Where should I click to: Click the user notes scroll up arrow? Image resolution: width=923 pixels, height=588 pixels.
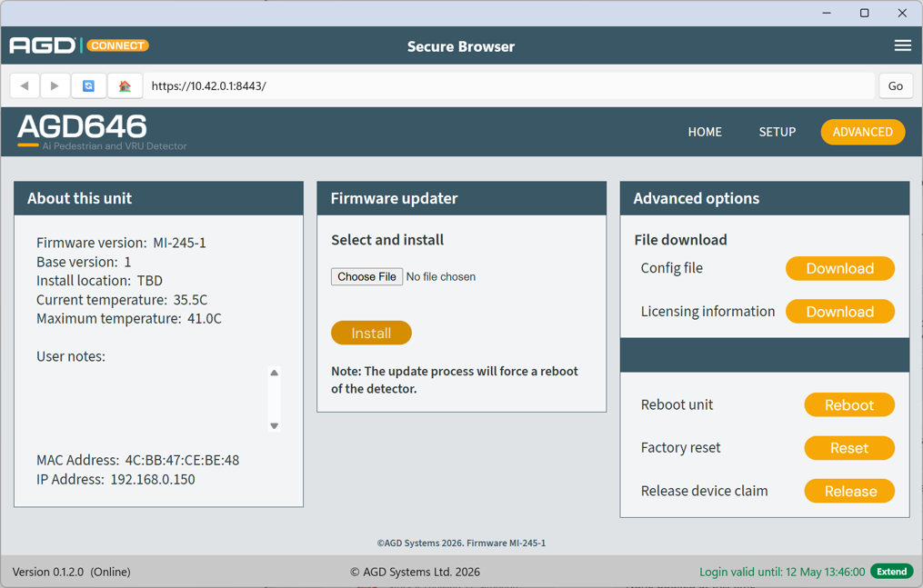(274, 373)
